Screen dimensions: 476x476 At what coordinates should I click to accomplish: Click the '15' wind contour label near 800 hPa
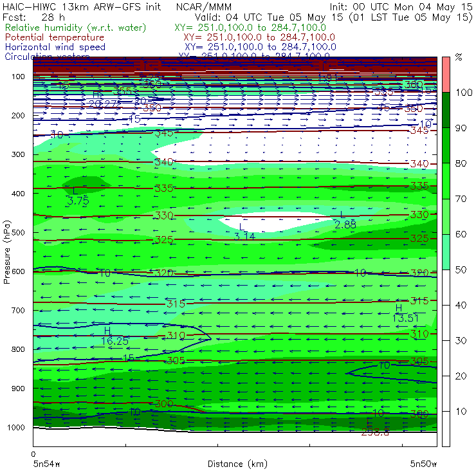point(129,358)
